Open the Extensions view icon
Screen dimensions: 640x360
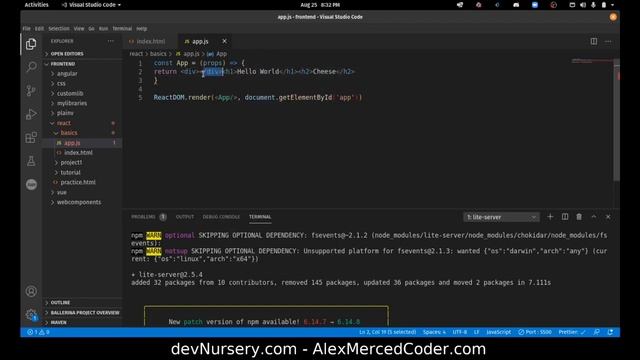(31, 138)
